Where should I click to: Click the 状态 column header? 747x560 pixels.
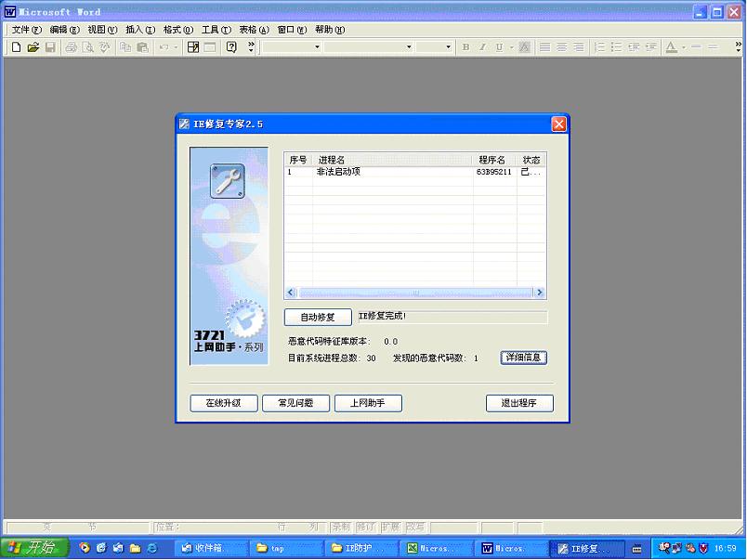pyautogui.click(x=531, y=160)
